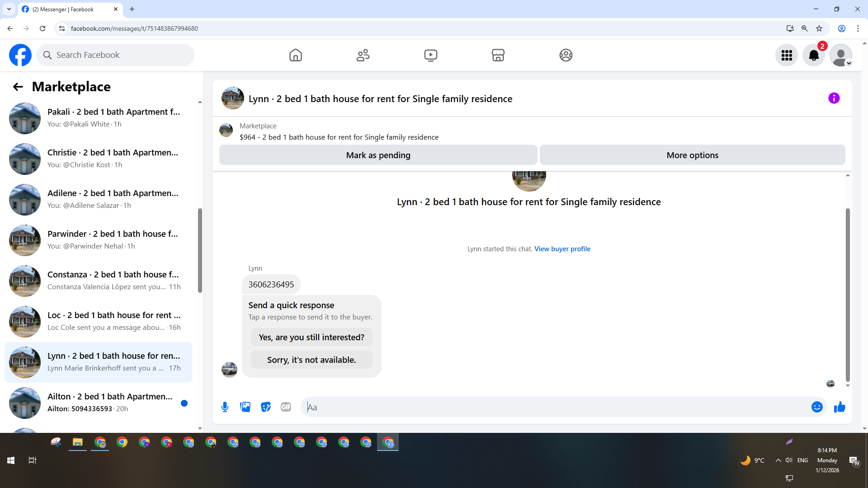The image size is (868, 488).
Task: Open the Facebook menu grid icon
Action: click(787, 55)
